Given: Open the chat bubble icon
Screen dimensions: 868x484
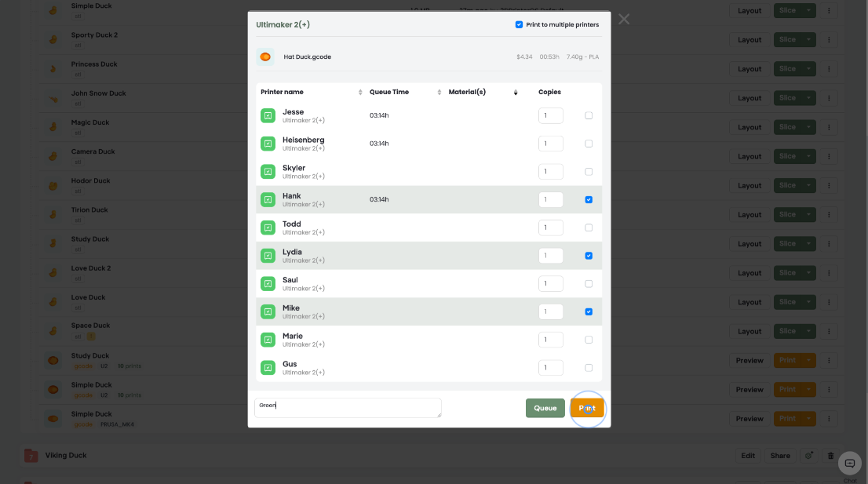Looking at the screenshot, I should click(850, 464).
